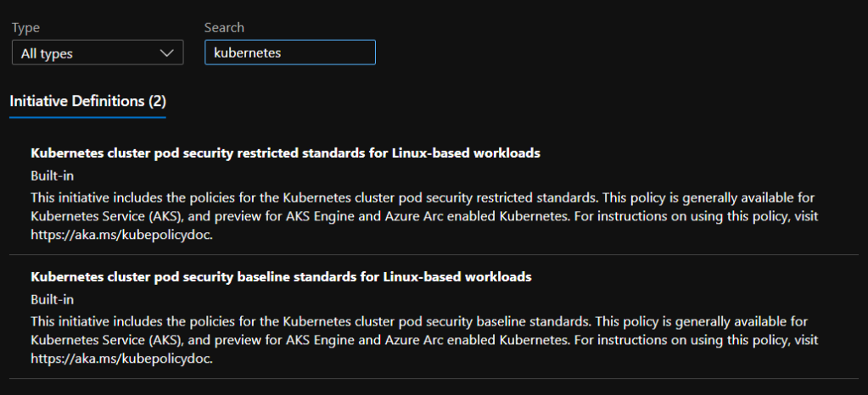Click the "Search" label above the text box
868x395 pixels.
[224, 28]
